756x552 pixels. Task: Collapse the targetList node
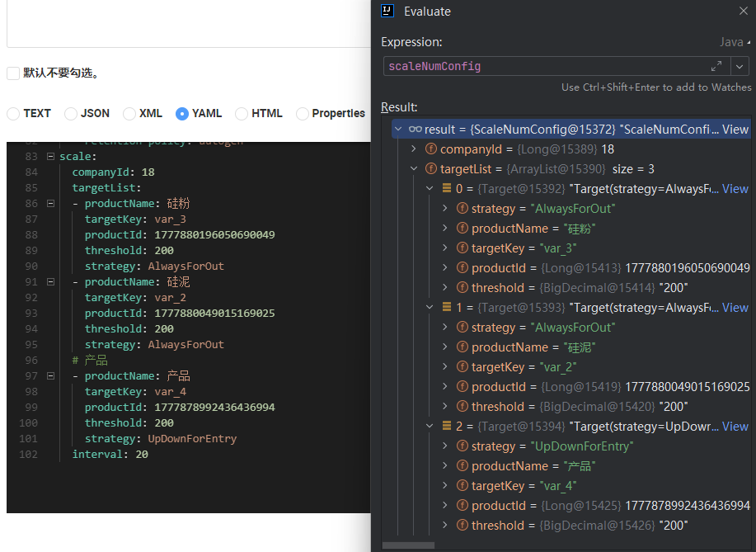414,169
